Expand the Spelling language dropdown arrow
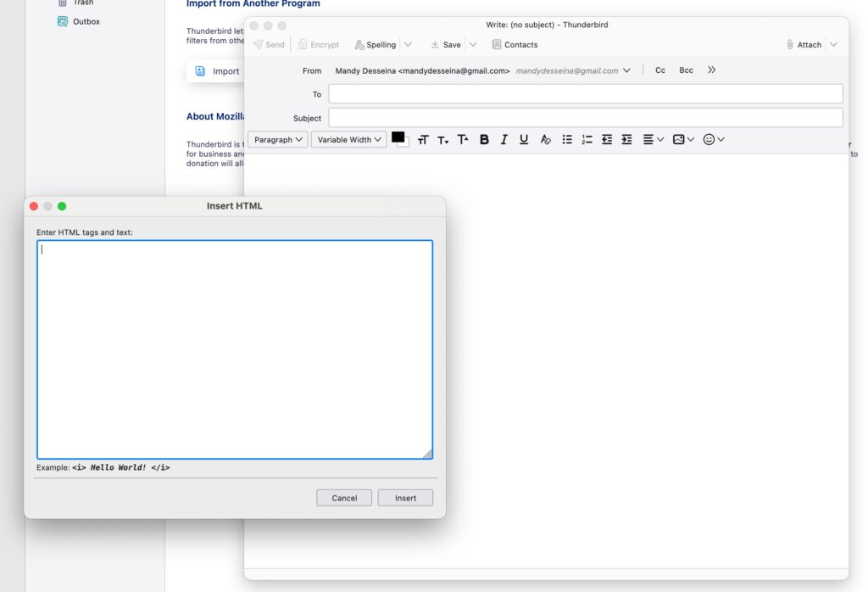 pyautogui.click(x=408, y=45)
